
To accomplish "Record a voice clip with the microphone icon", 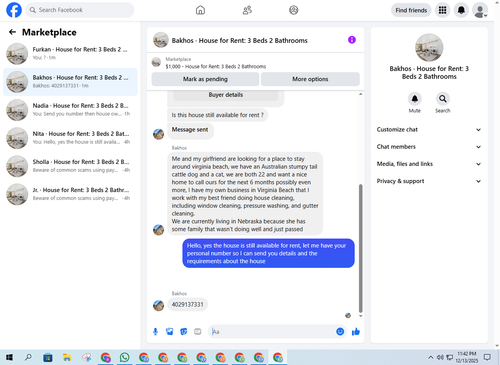I will click(155, 332).
